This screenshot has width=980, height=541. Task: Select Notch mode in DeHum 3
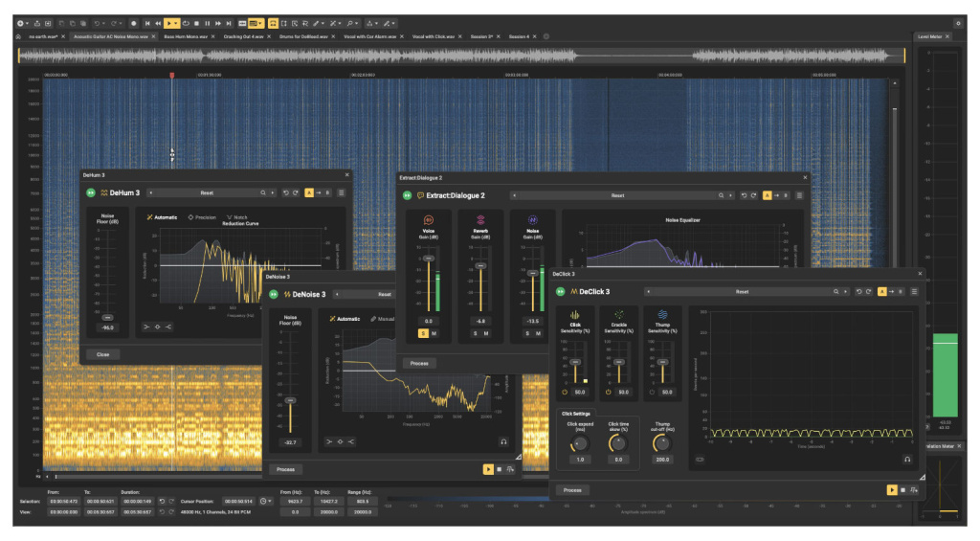[237, 217]
